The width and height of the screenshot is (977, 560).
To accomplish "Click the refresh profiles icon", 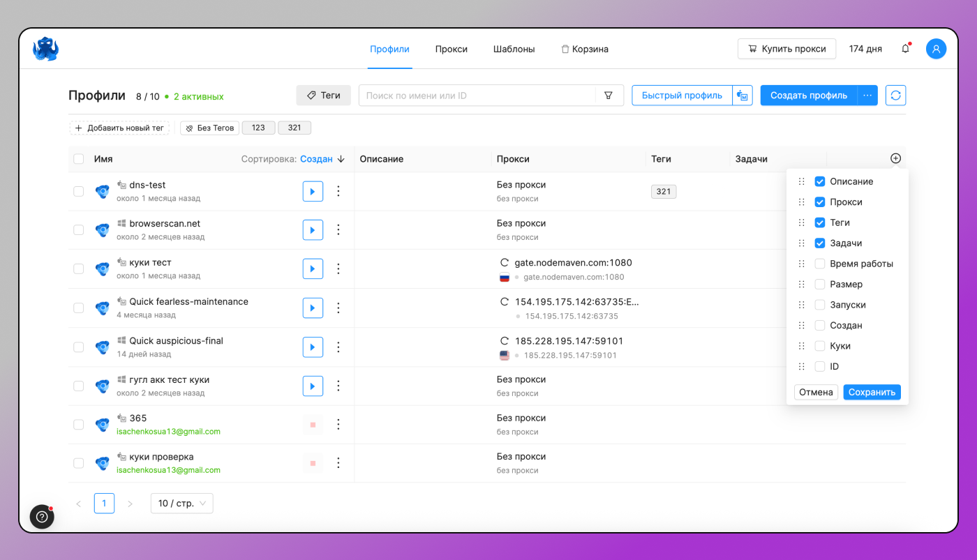I will (x=895, y=95).
